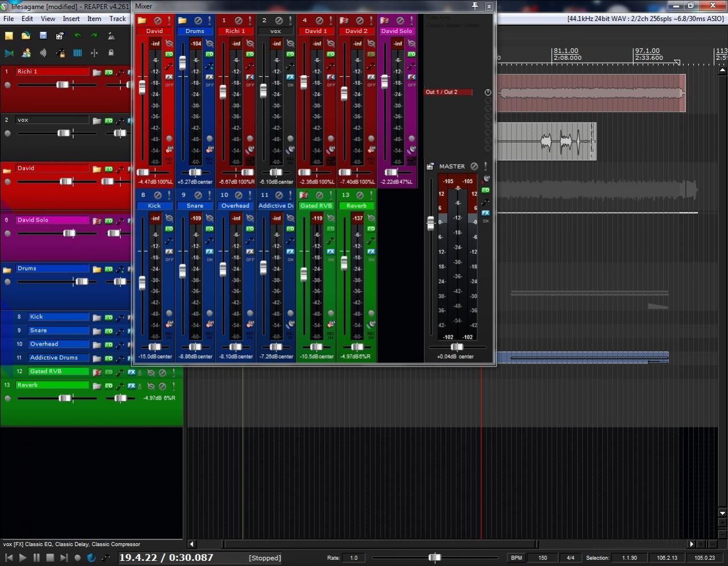Click the Undo arrow in toolbar
728x566 pixels.
(x=77, y=36)
